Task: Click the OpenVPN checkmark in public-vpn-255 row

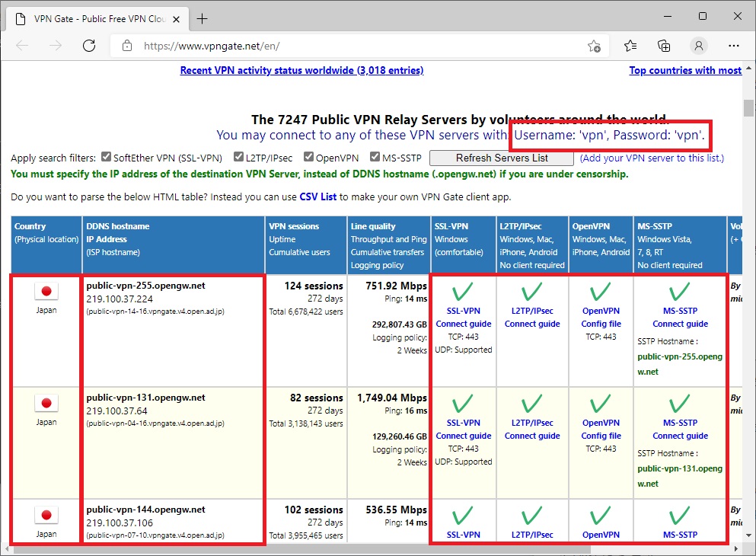Action: tap(601, 292)
